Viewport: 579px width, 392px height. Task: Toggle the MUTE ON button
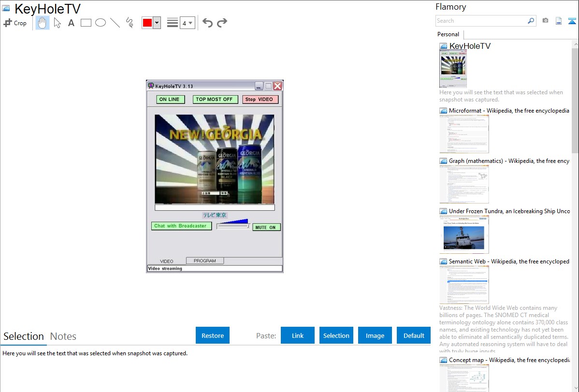(x=266, y=227)
